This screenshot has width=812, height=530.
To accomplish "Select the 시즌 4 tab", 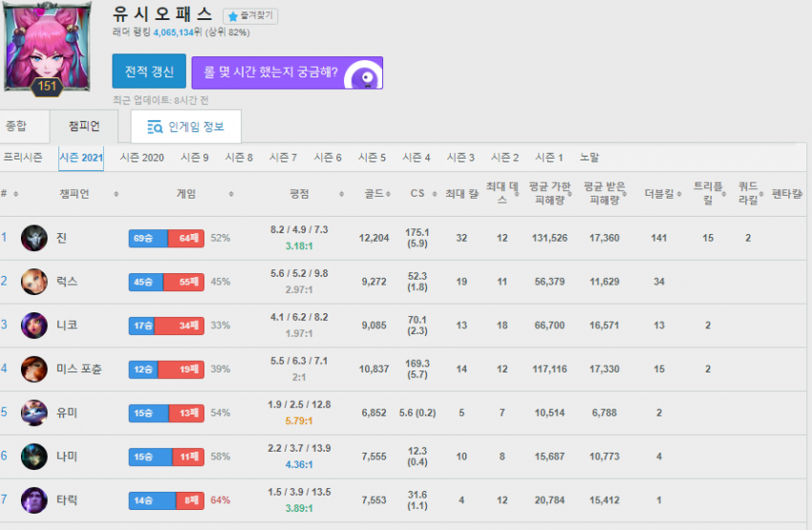I will click(417, 158).
